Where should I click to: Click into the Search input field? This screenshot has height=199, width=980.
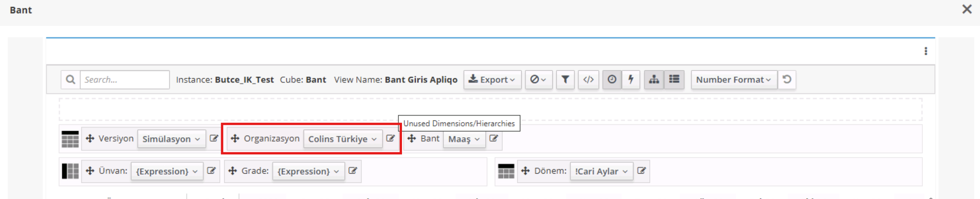point(124,80)
